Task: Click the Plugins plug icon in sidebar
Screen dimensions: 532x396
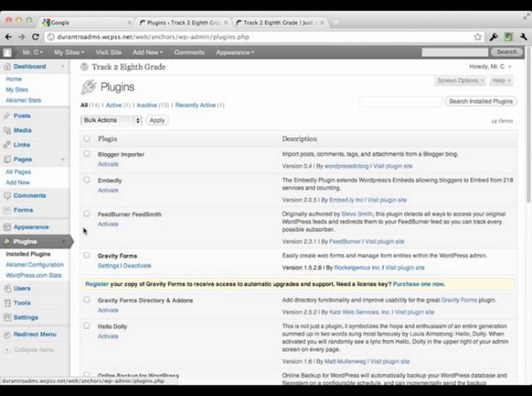Action: (7, 241)
